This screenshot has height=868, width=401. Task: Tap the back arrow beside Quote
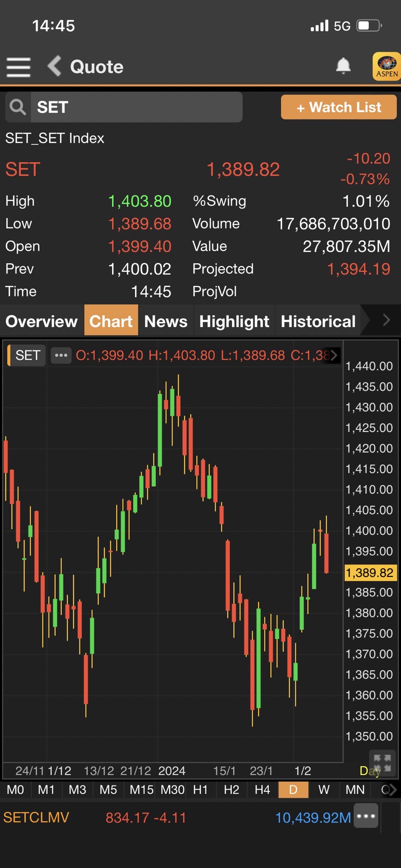coord(55,66)
